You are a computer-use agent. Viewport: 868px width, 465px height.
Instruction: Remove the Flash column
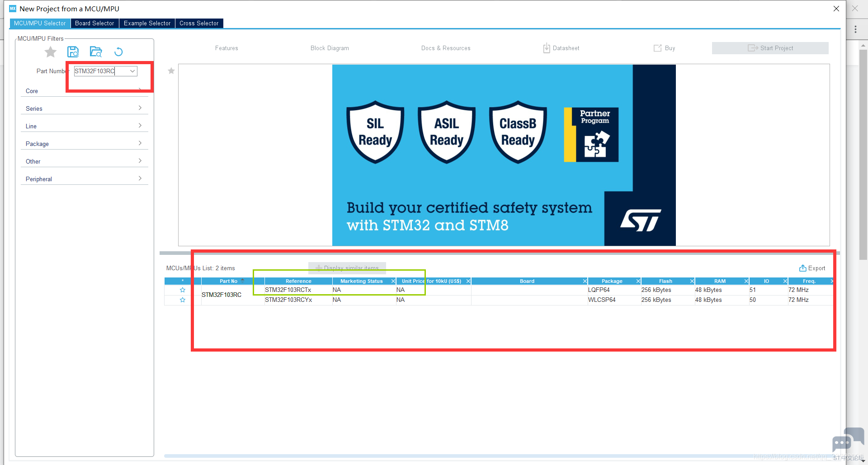pos(692,281)
